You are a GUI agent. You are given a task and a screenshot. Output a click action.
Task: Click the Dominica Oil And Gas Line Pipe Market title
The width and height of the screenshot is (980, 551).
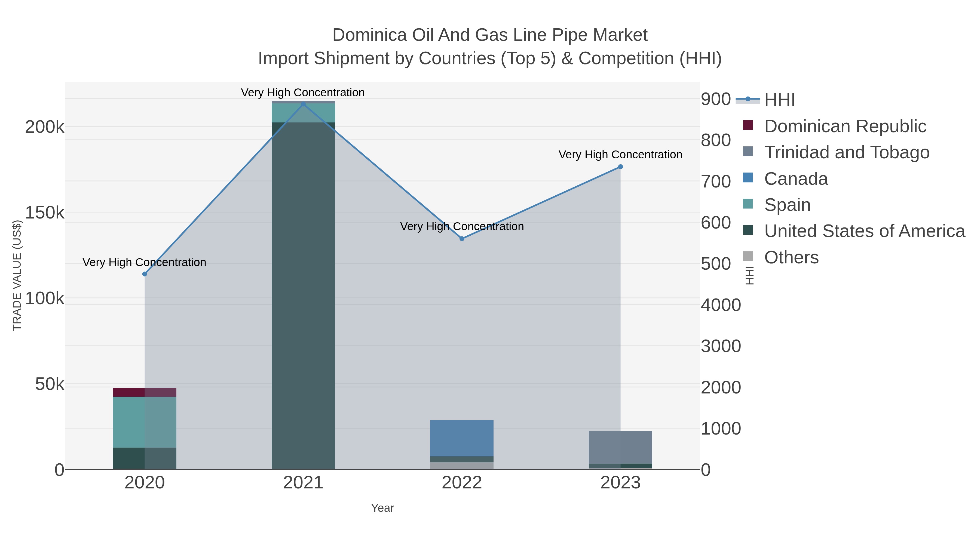pyautogui.click(x=490, y=35)
